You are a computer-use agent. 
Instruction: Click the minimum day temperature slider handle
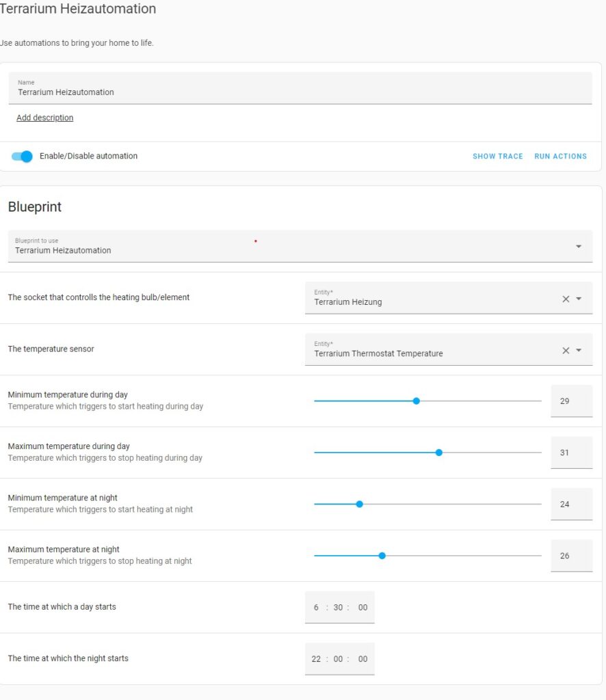pos(416,401)
